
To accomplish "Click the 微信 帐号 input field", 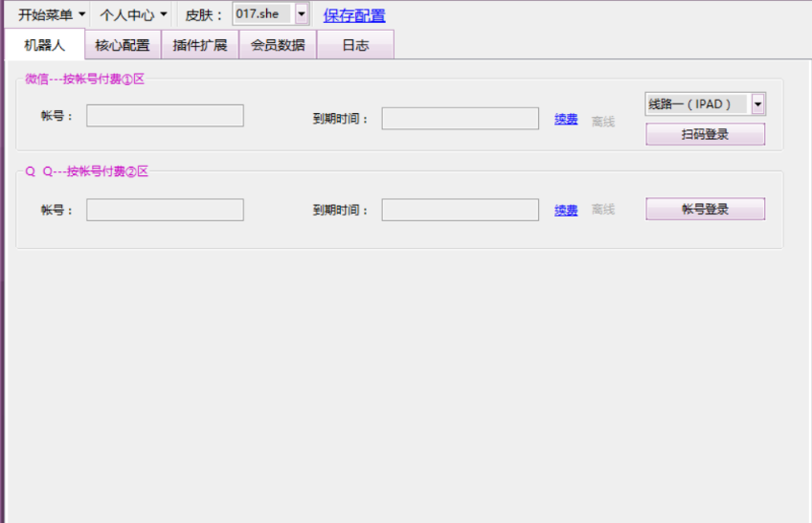I will (165, 116).
